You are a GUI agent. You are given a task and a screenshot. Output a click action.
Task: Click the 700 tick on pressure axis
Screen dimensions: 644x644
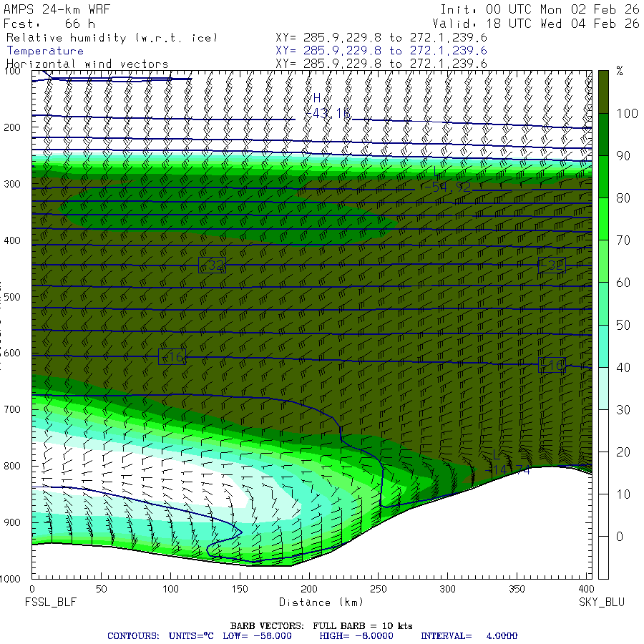(x=12, y=409)
